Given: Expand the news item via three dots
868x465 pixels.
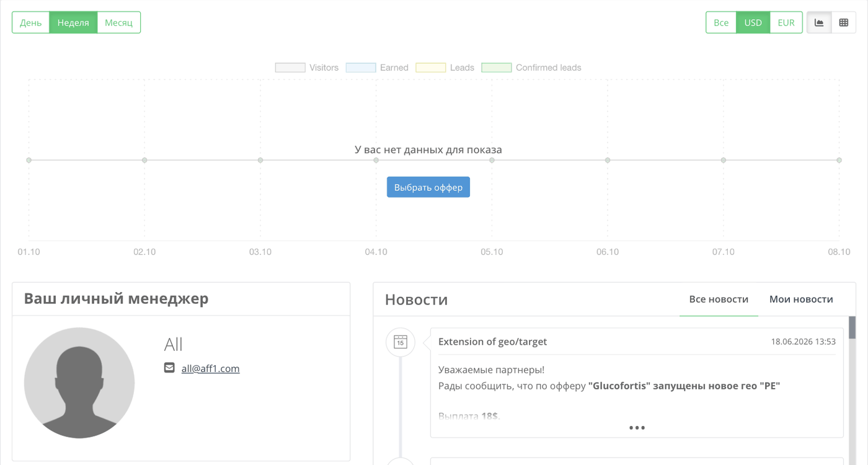Looking at the screenshot, I should 637,428.
